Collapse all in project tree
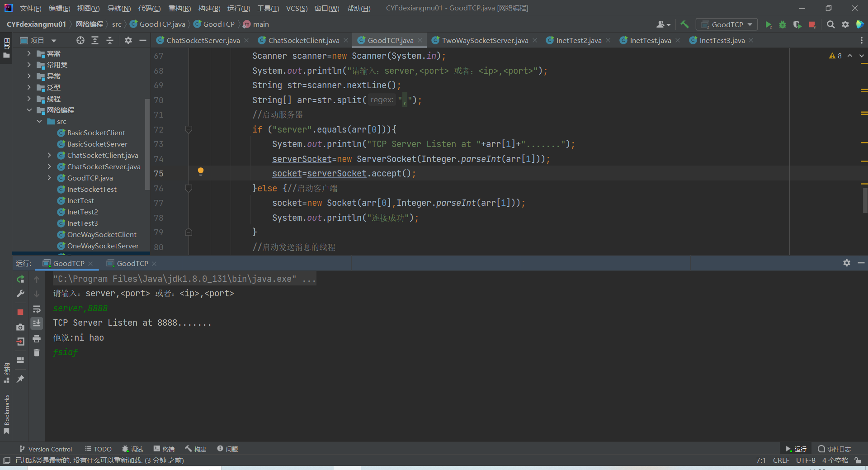 110,40
